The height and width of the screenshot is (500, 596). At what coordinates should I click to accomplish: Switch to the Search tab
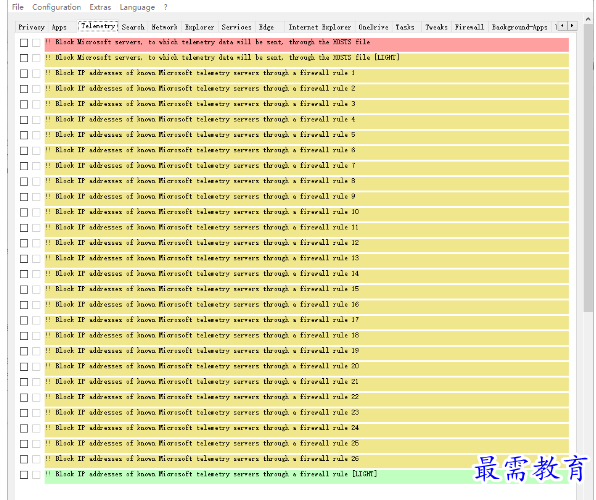(x=133, y=27)
